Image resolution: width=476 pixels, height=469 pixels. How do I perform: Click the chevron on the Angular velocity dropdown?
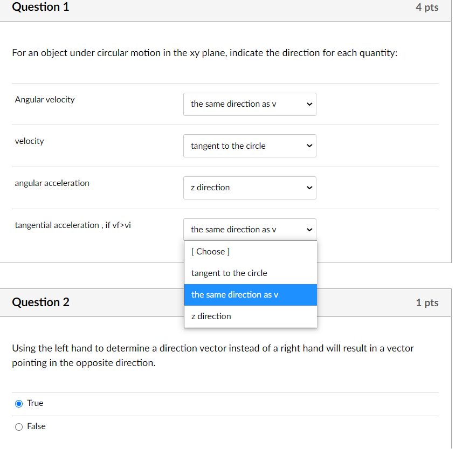(x=308, y=104)
